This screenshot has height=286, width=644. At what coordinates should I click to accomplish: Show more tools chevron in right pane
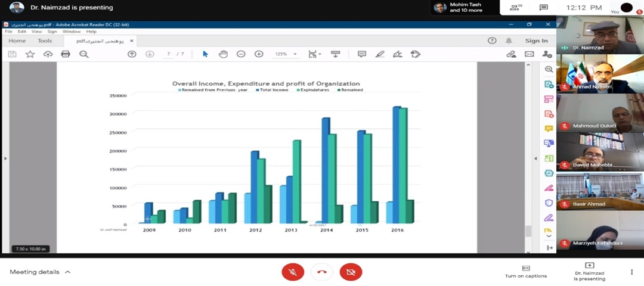[x=549, y=236]
